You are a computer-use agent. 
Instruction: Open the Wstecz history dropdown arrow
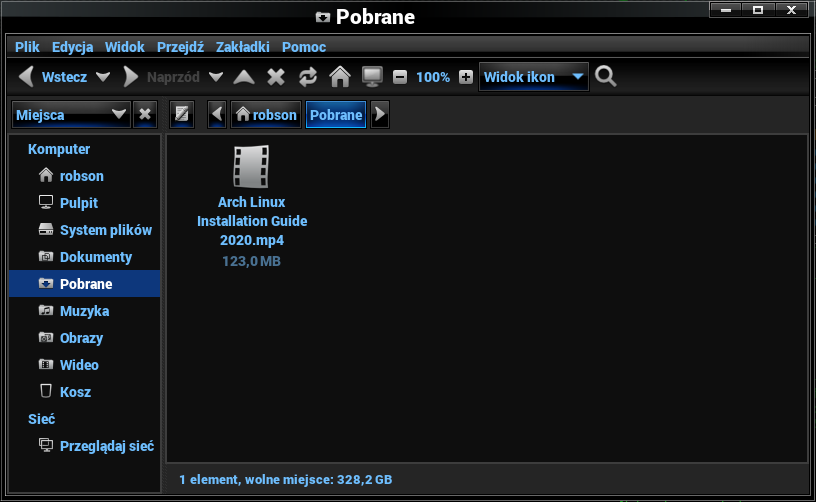tap(103, 77)
